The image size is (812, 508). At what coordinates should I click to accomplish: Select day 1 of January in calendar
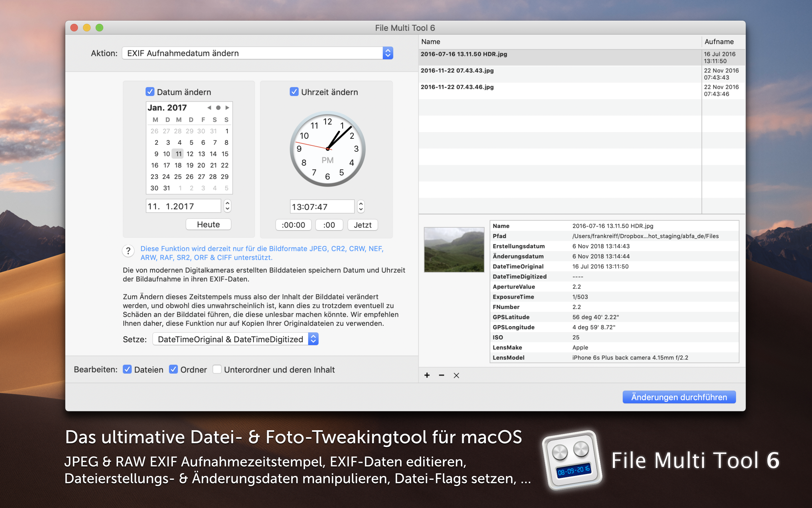[x=227, y=131]
